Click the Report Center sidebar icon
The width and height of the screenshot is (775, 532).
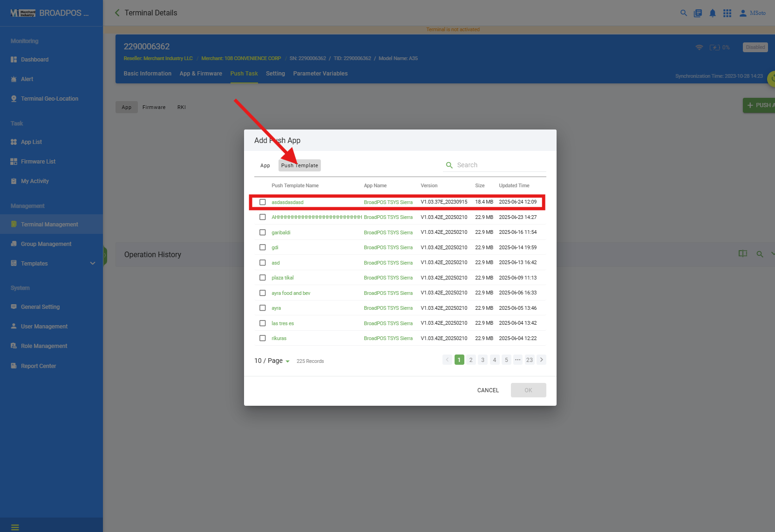pyautogui.click(x=14, y=366)
